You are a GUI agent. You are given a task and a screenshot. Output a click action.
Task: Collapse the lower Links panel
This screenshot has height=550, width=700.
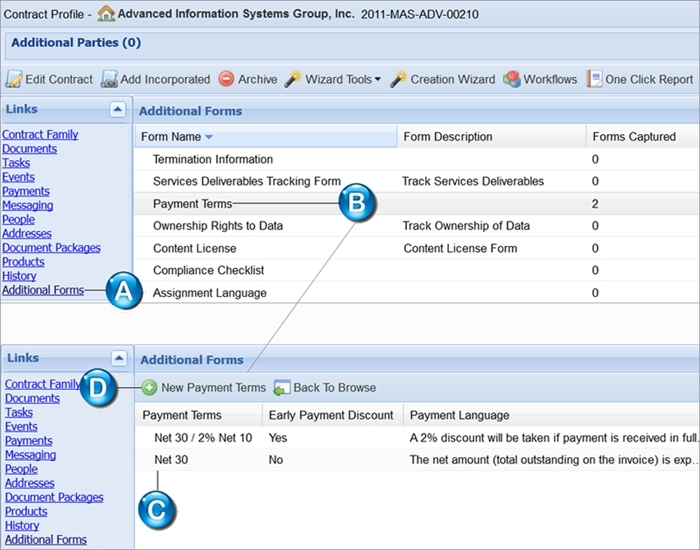[x=119, y=358]
